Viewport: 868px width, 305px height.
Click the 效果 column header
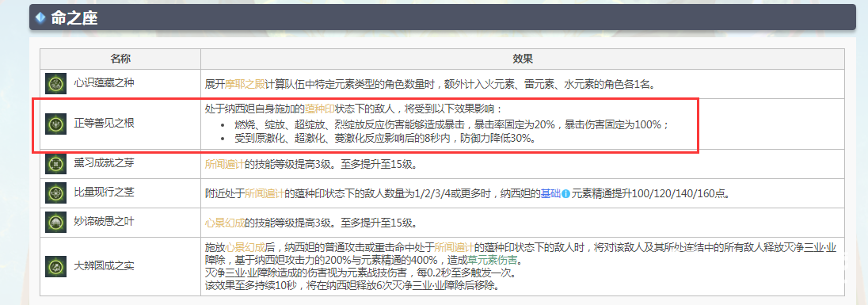pos(522,59)
